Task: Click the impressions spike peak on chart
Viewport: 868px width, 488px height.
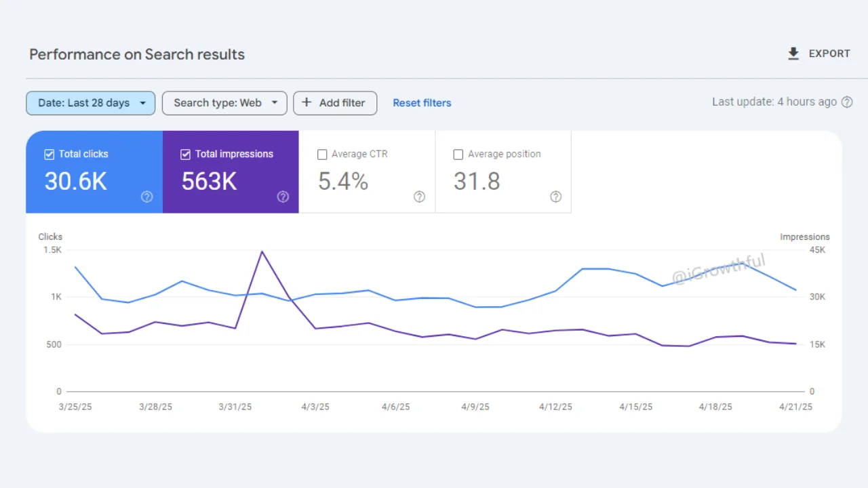Action: pos(262,251)
